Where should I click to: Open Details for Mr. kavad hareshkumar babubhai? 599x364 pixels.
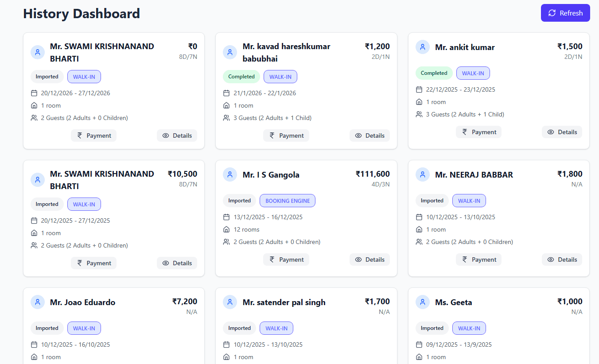coord(370,136)
